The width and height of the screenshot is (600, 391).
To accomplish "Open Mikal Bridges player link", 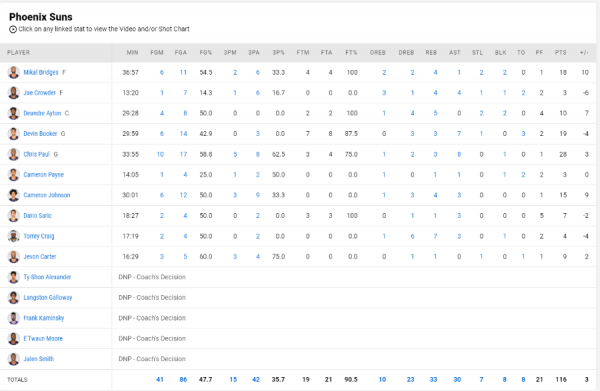I will pyautogui.click(x=41, y=72).
